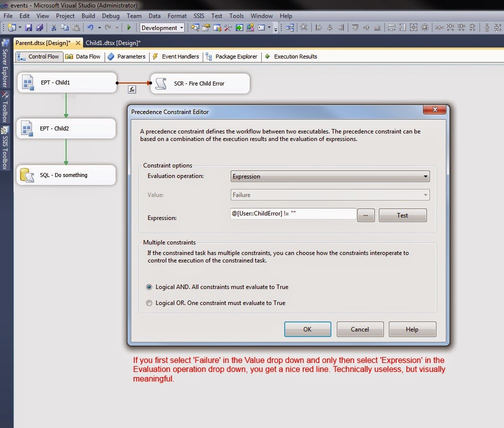Click the Align Middles layout icon
Screen dimensions: 504x428
366,27
